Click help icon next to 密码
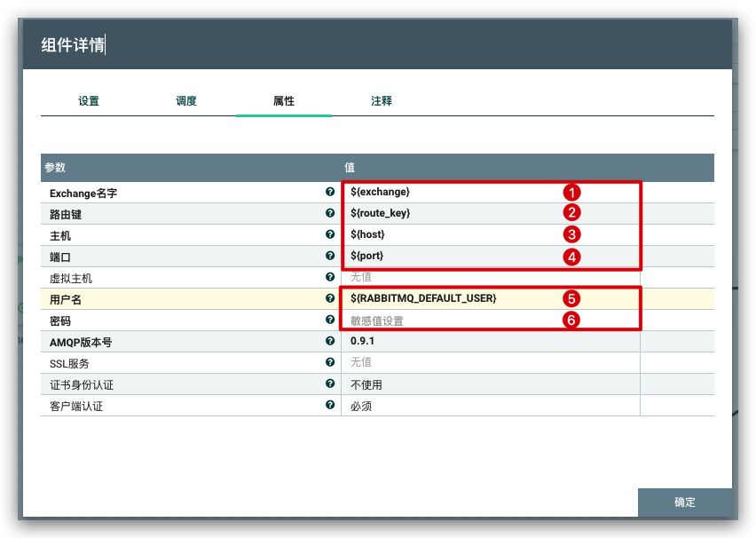Viewport: 756px width, 538px height. click(330, 320)
